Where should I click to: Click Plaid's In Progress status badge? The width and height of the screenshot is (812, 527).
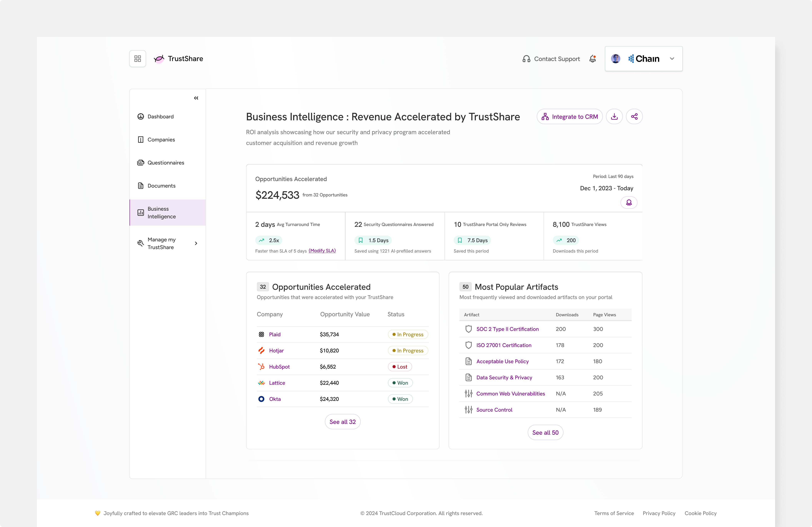(408, 335)
